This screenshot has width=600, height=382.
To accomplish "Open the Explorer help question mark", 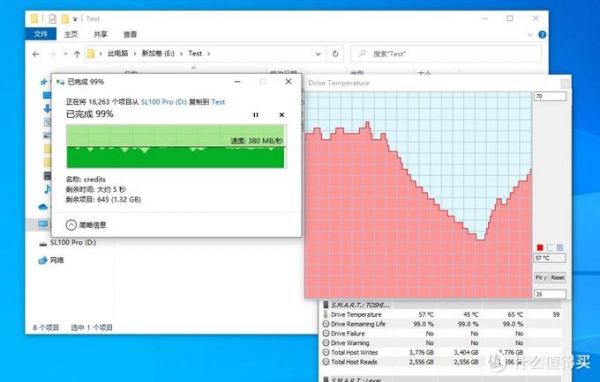I will (542, 34).
